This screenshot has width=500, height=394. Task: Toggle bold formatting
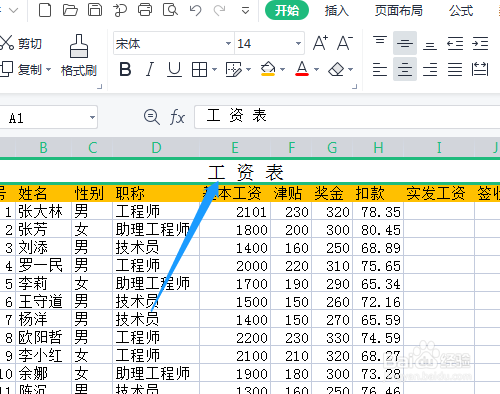pos(125,70)
